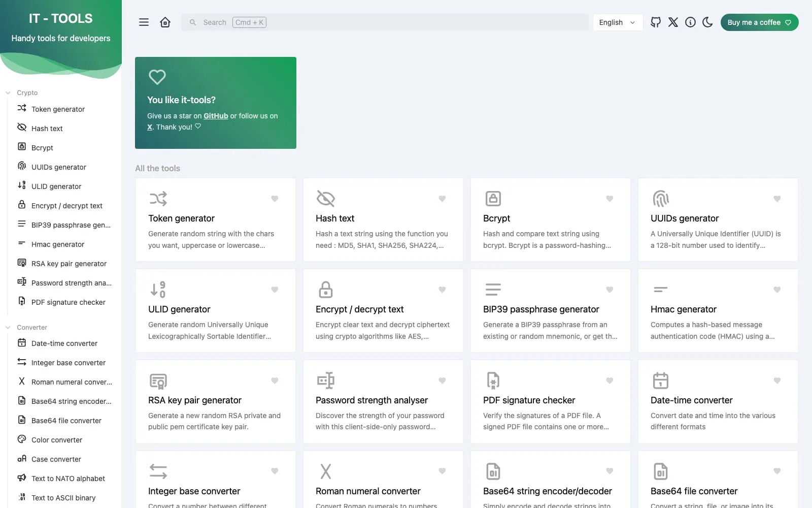Toggle the sidebar menu hamburger icon
Image resolution: width=812 pixels, height=508 pixels.
(x=144, y=22)
